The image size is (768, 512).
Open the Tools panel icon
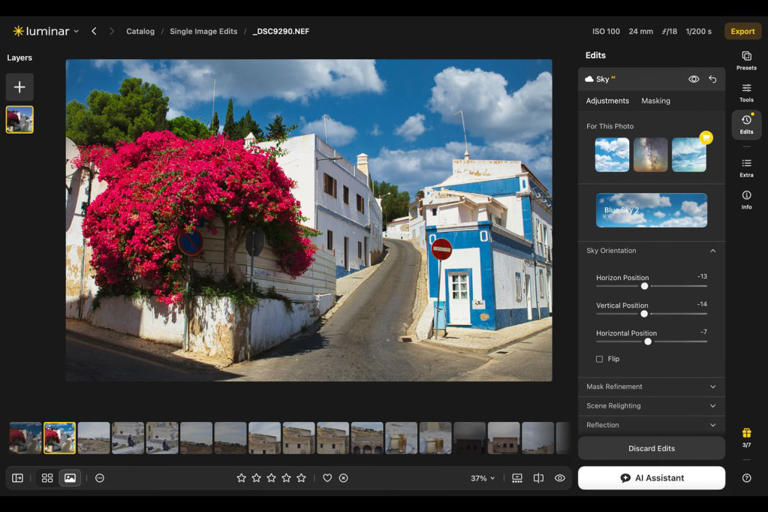tap(746, 92)
